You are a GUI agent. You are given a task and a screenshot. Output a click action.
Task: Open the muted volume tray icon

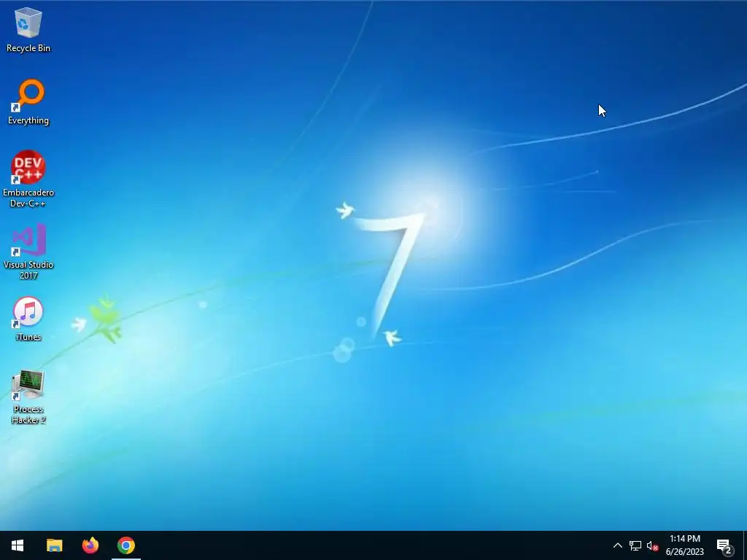click(652, 545)
